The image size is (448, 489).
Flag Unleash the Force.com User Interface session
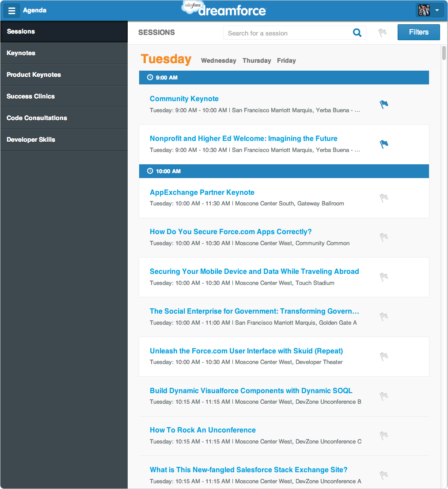coord(384,356)
